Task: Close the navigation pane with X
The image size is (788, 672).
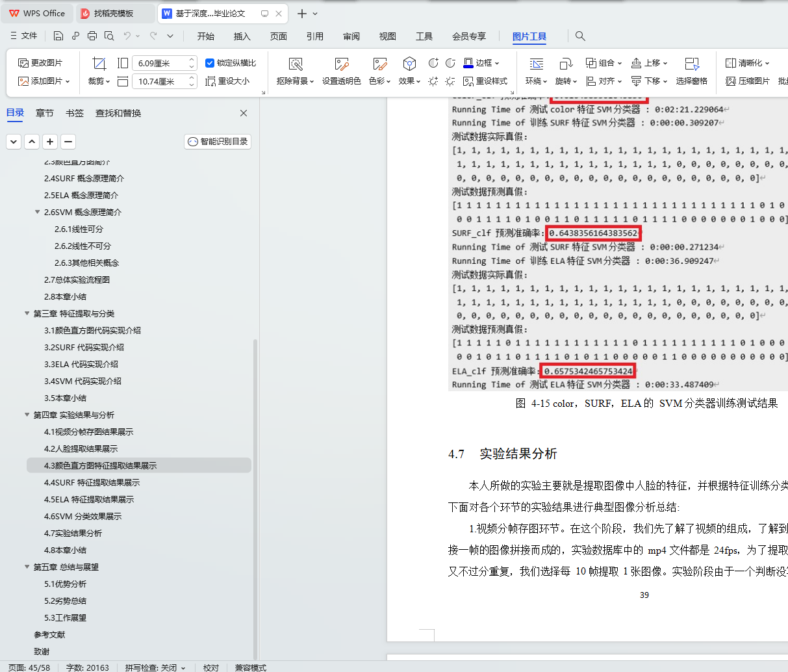Action: (244, 113)
